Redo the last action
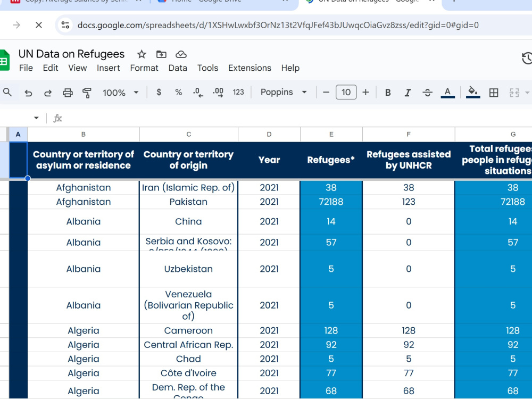This screenshot has height=399, width=532. coord(48,93)
